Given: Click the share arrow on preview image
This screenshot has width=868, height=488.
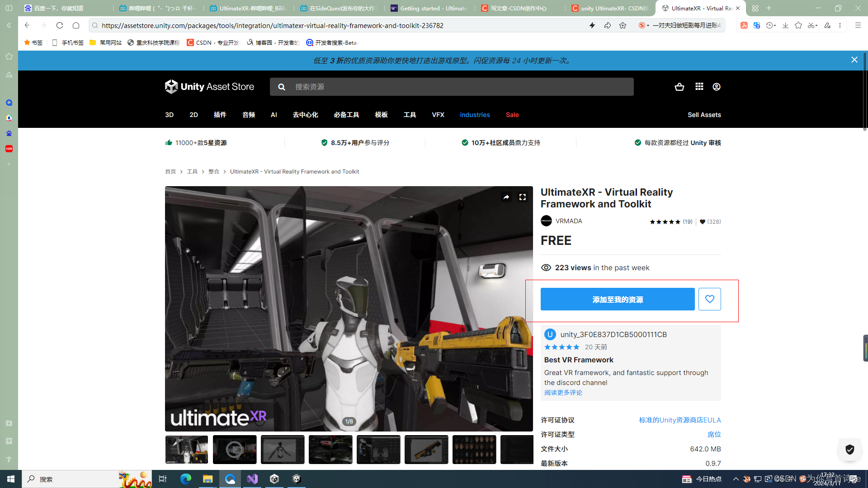Looking at the screenshot, I should pos(506,197).
